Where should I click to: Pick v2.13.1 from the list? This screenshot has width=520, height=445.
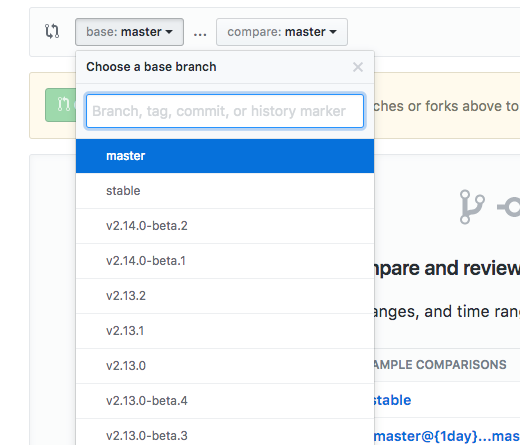[x=225, y=331]
